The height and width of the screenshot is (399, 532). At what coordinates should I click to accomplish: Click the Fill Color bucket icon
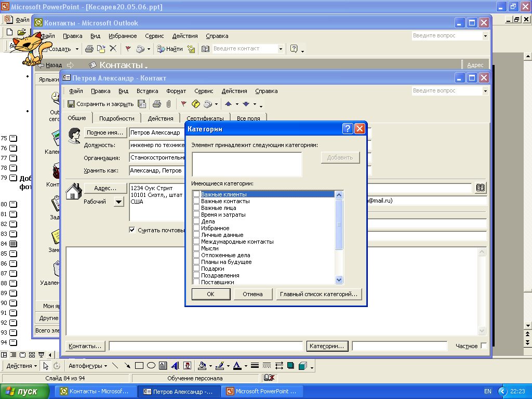pos(202,365)
